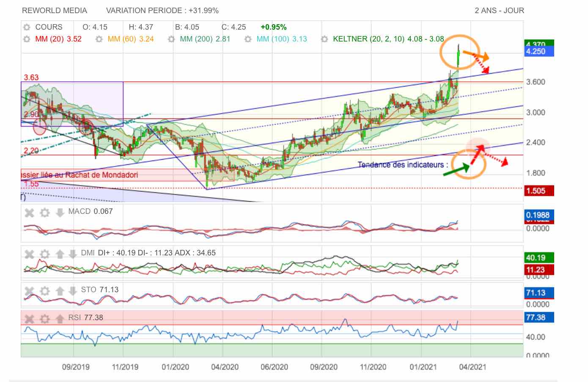
Task: Click the MM (60) 3.24 label
Action: 131,39
